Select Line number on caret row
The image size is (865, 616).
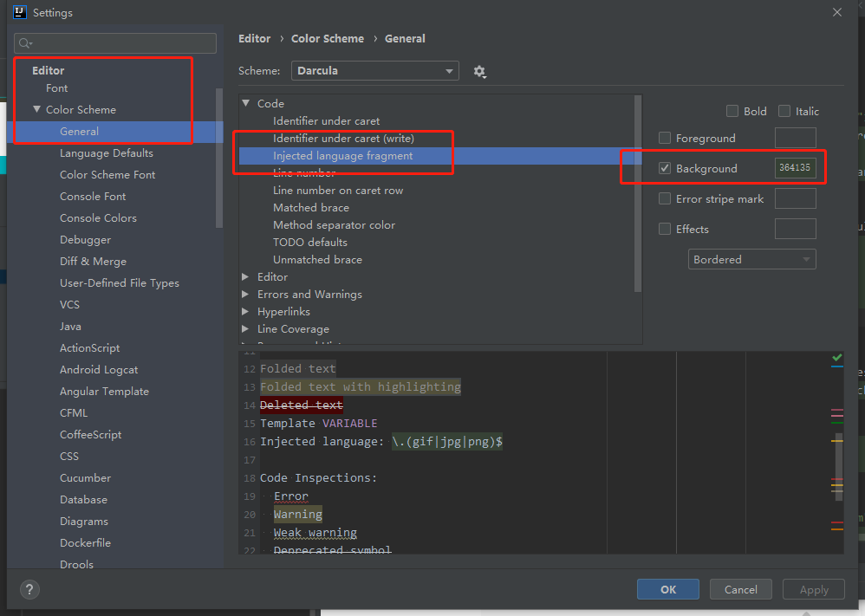pos(338,191)
